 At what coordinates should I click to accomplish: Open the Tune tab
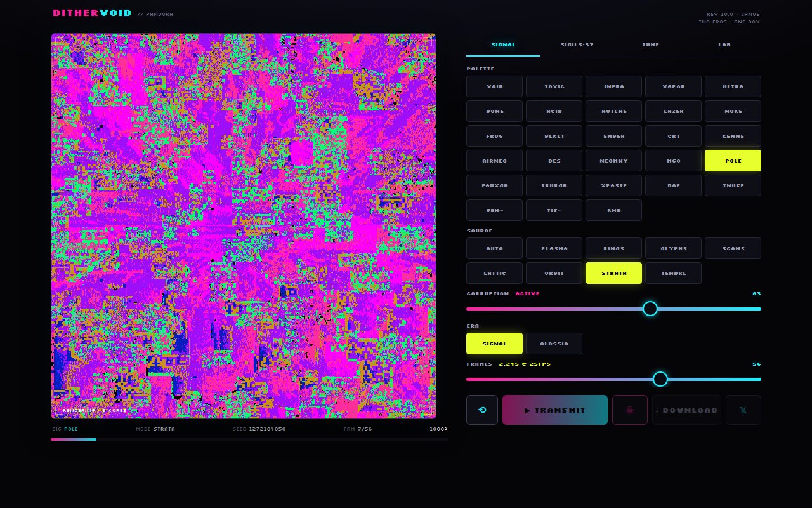[x=651, y=45]
